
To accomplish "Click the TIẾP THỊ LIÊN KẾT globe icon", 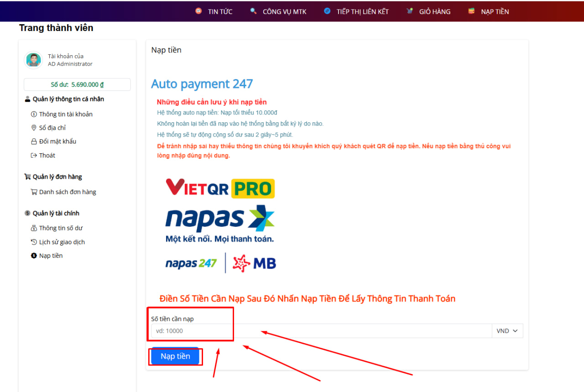I will pyautogui.click(x=327, y=11).
